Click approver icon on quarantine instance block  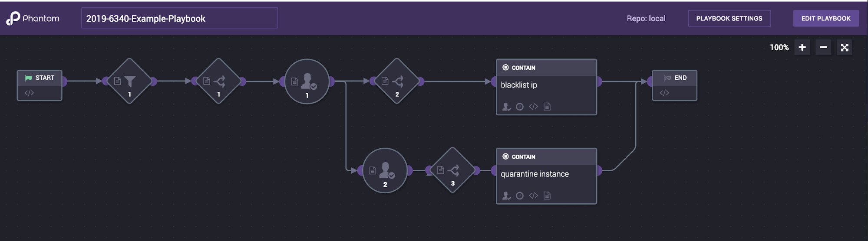point(506,196)
